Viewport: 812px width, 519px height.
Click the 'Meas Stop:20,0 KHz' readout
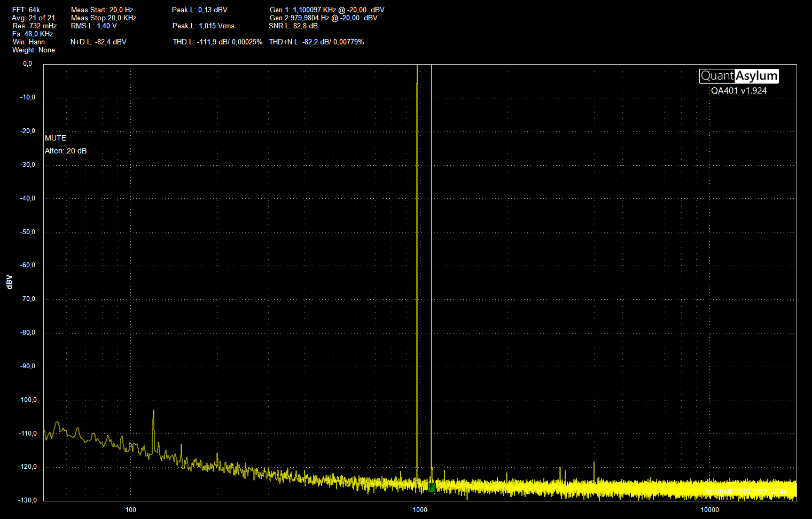[x=104, y=18]
